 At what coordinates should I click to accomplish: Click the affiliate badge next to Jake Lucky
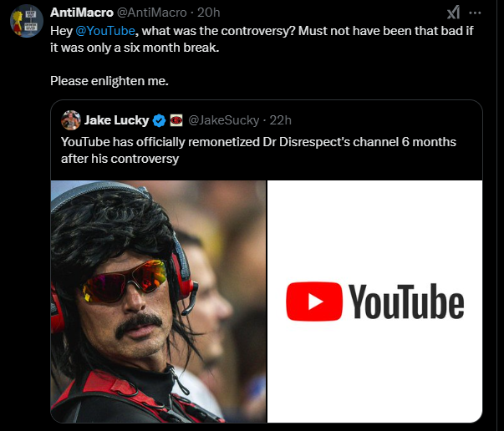click(176, 120)
